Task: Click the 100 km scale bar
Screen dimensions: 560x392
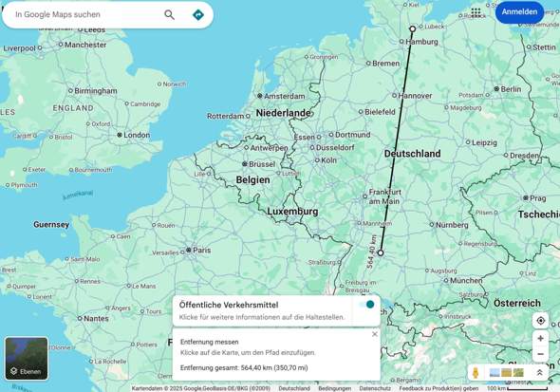Action: coord(517,388)
